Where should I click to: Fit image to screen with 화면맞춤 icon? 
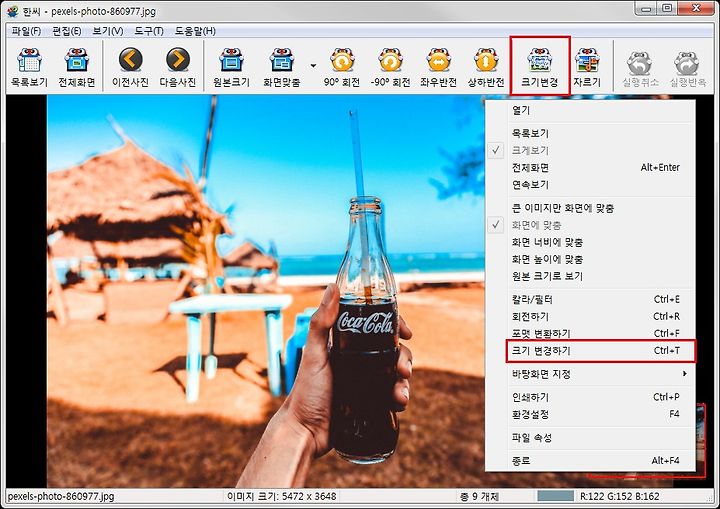tap(281, 67)
